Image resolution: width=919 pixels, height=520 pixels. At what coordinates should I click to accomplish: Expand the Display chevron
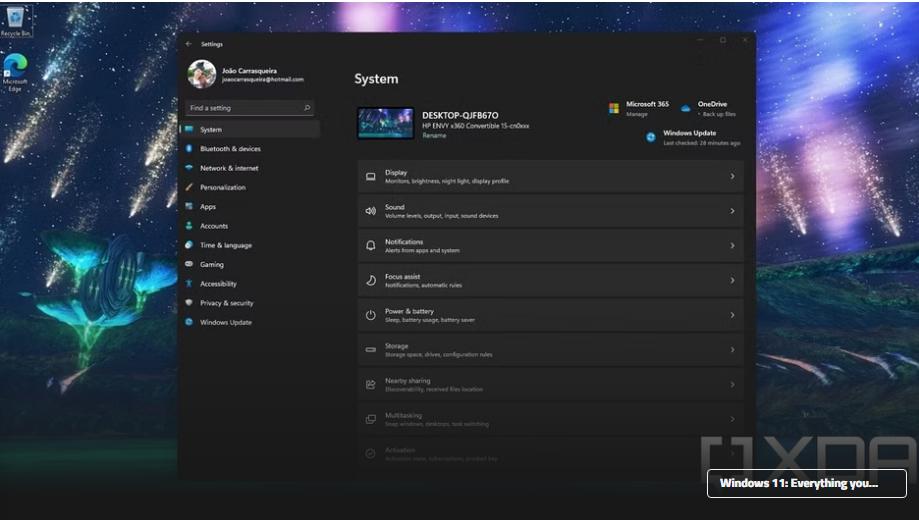tap(732, 176)
